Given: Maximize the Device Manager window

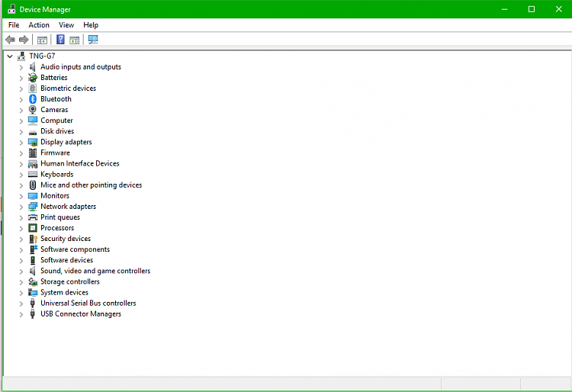Looking at the screenshot, I should coord(532,9).
